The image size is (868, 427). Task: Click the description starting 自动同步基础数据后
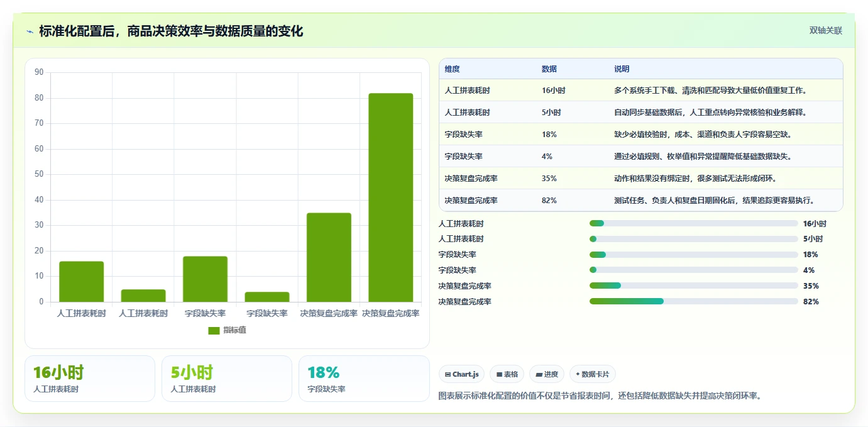(710, 113)
